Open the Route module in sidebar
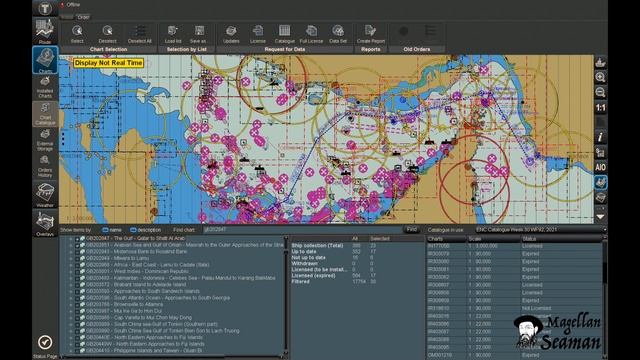This screenshot has height=360, width=640. pyautogui.click(x=45, y=31)
